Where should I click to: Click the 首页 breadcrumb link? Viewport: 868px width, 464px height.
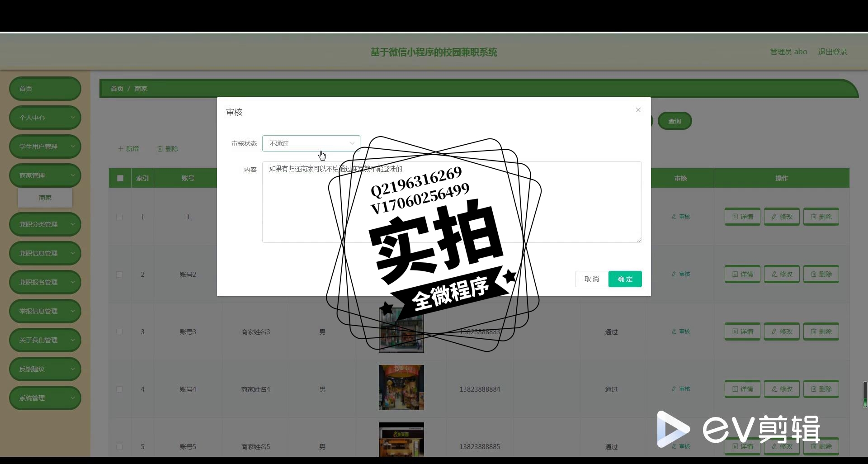point(117,89)
